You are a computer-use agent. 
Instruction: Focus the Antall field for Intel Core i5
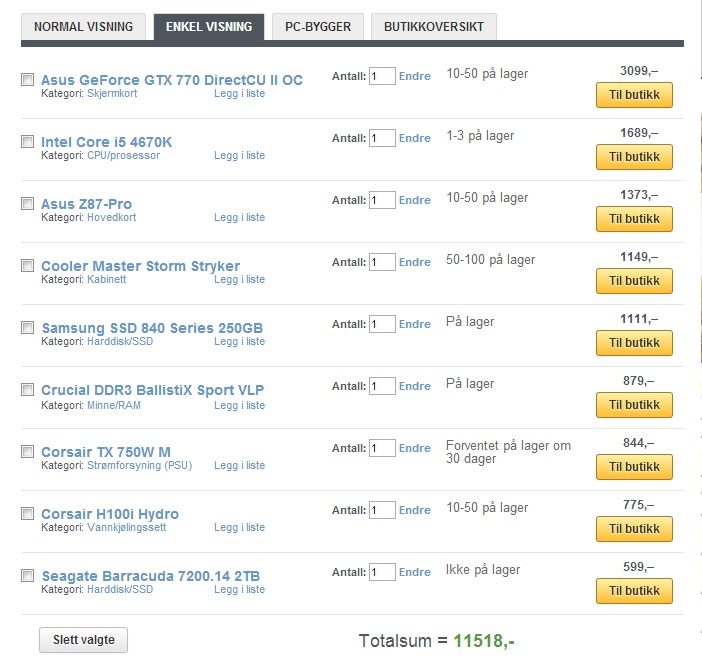pyautogui.click(x=382, y=138)
